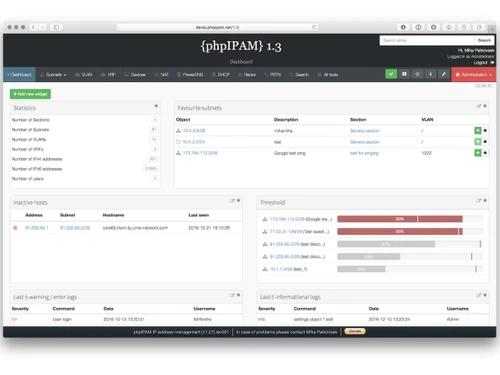Open the Search item in navigation bar

299,75
